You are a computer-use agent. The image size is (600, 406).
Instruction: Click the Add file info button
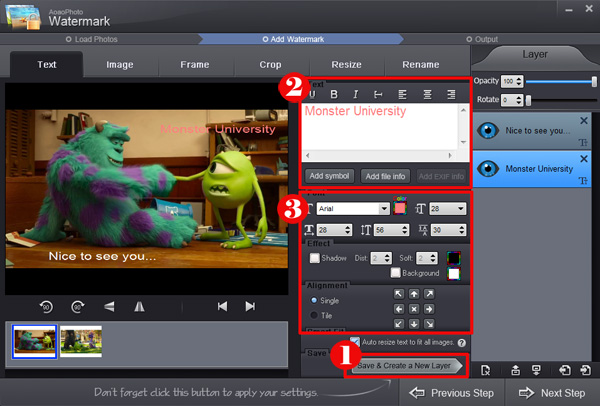pyautogui.click(x=385, y=176)
